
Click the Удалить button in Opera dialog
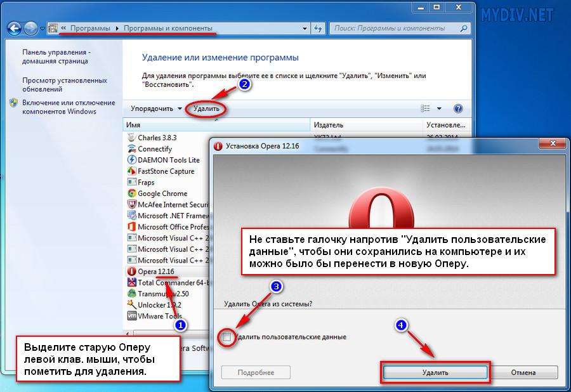(x=435, y=372)
